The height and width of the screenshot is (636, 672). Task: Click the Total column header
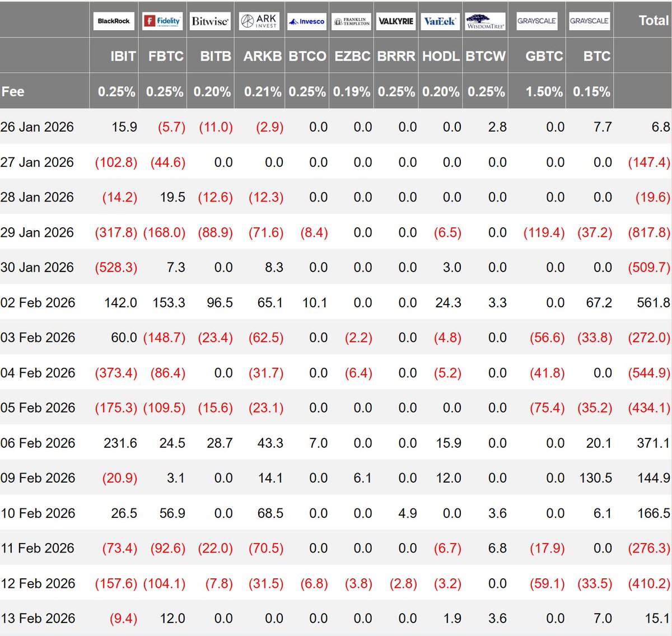[654, 21]
